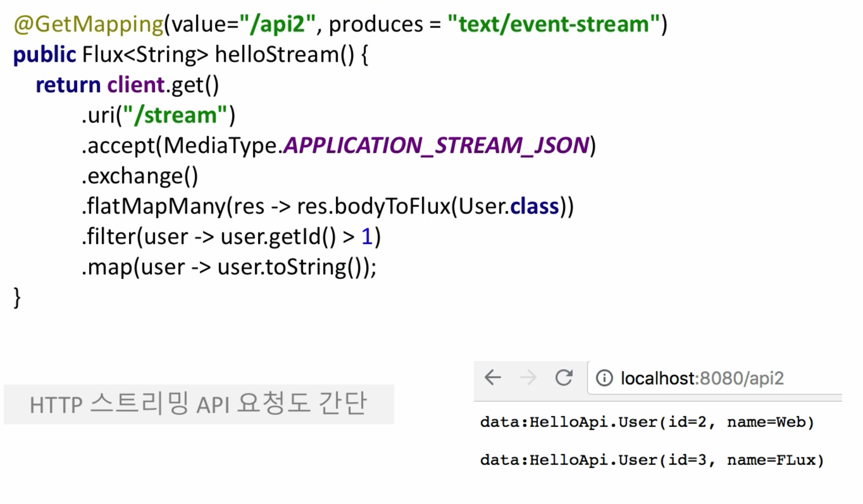Click the localhost:8080/api2 address bar
This screenshot has height=504, width=863.
coord(702,378)
